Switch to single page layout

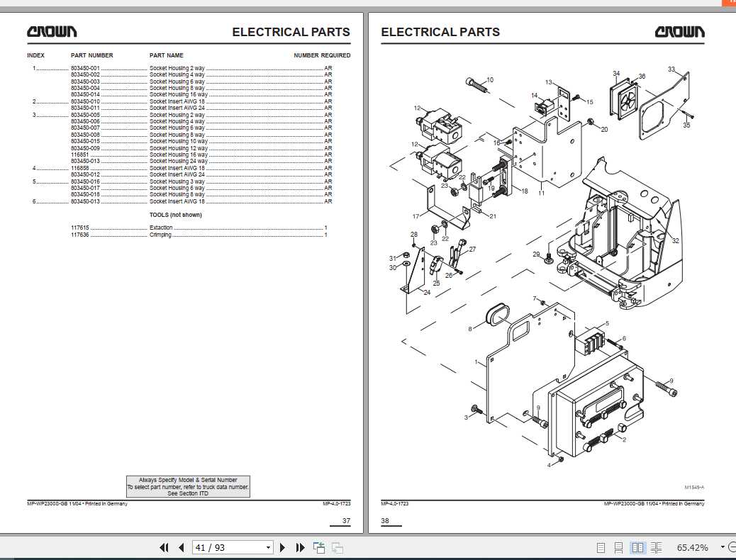pos(601,547)
